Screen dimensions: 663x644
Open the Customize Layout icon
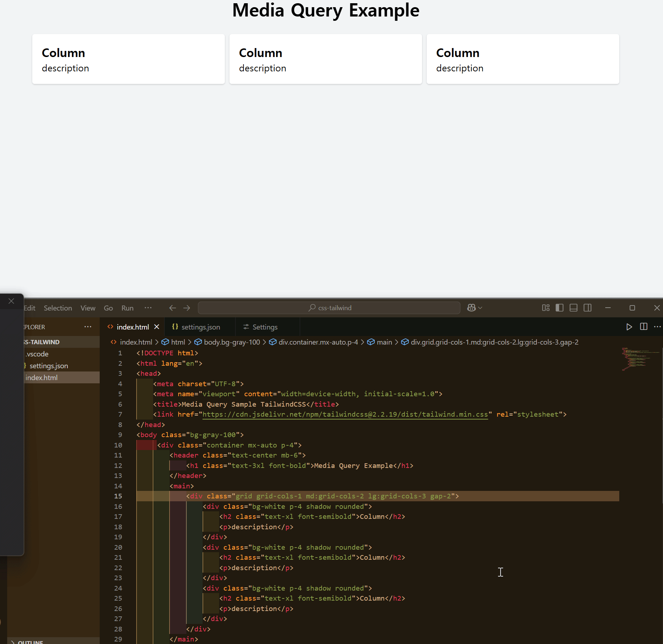pos(546,308)
